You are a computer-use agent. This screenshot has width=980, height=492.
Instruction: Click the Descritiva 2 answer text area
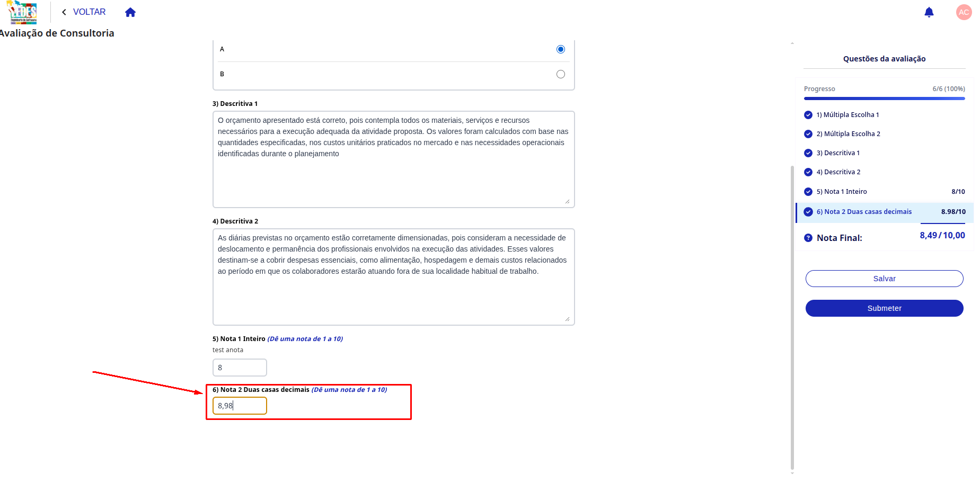tap(393, 277)
